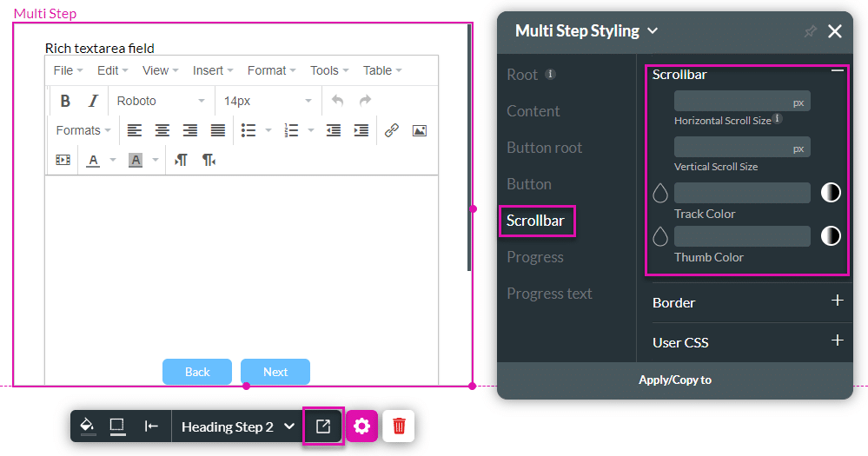Select the paint bucket fill icon
The image size is (868, 456).
[x=88, y=426]
